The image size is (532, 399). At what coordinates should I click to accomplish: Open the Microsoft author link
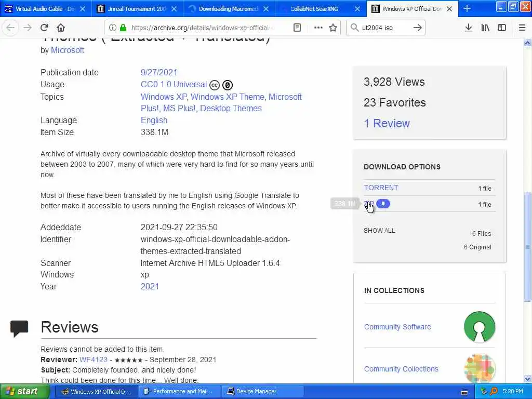(68, 50)
